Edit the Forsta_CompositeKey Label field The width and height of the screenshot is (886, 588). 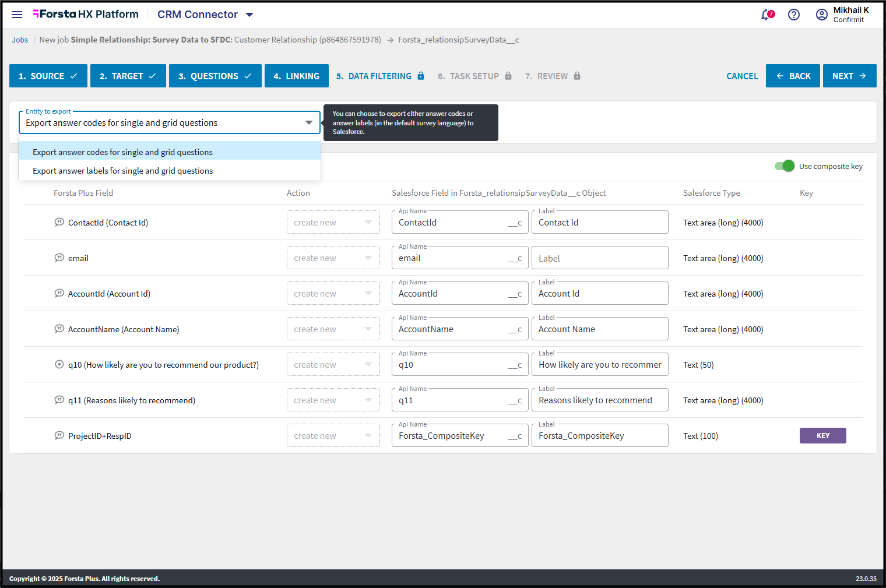[x=600, y=435]
